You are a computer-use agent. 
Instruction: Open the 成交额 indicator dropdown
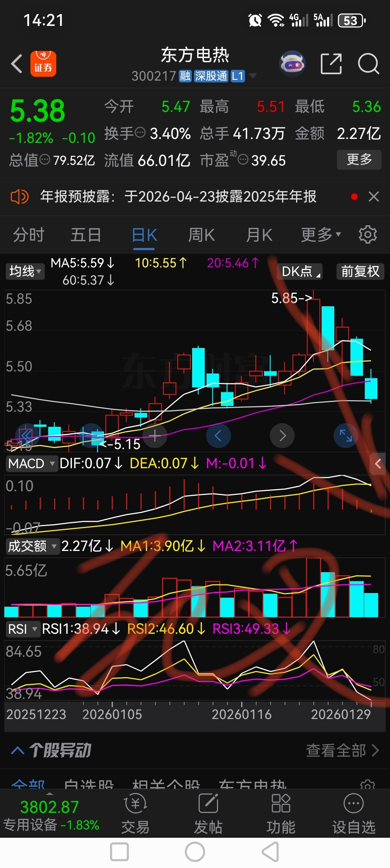click(32, 546)
